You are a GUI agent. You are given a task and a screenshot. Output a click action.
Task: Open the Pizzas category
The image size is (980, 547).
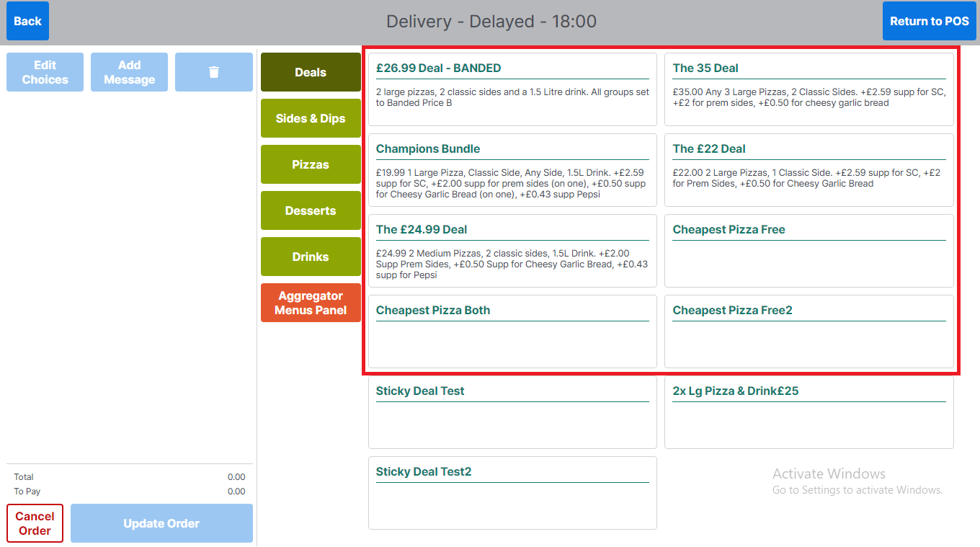pyautogui.click(x=311, y=164)
